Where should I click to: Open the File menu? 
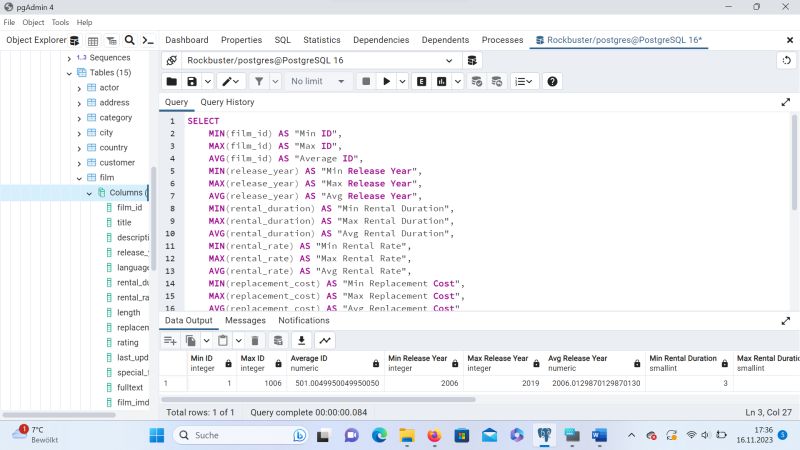tap(9, 22)
